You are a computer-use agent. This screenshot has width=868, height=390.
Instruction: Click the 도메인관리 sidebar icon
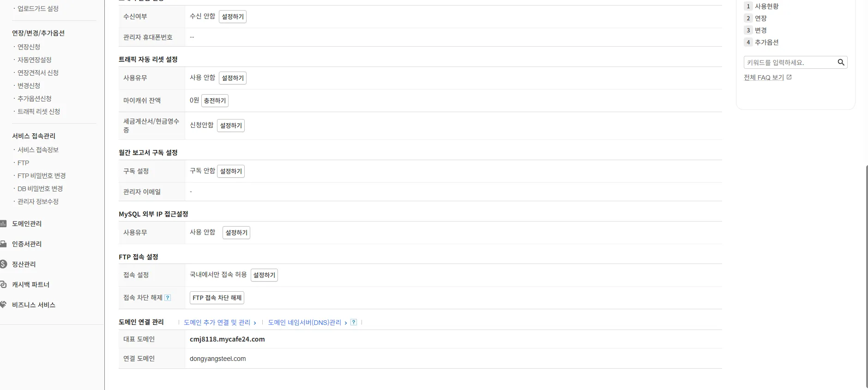coord(3,224)
